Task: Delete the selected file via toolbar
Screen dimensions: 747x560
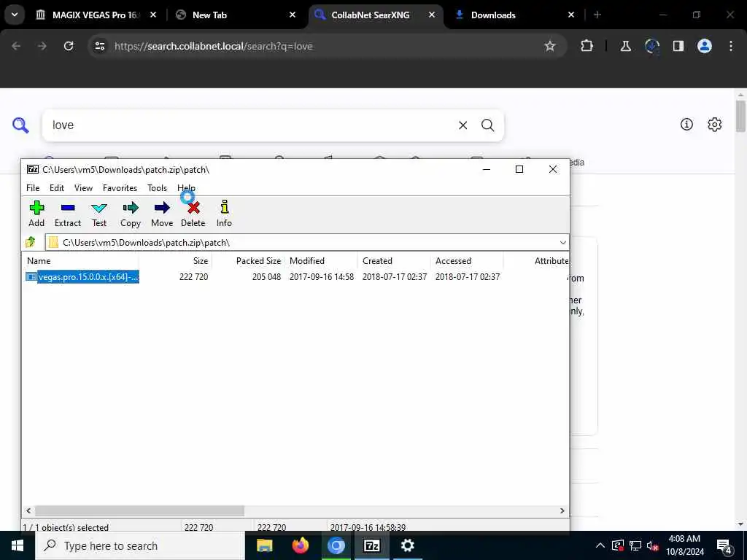Action: click(193, 214)
